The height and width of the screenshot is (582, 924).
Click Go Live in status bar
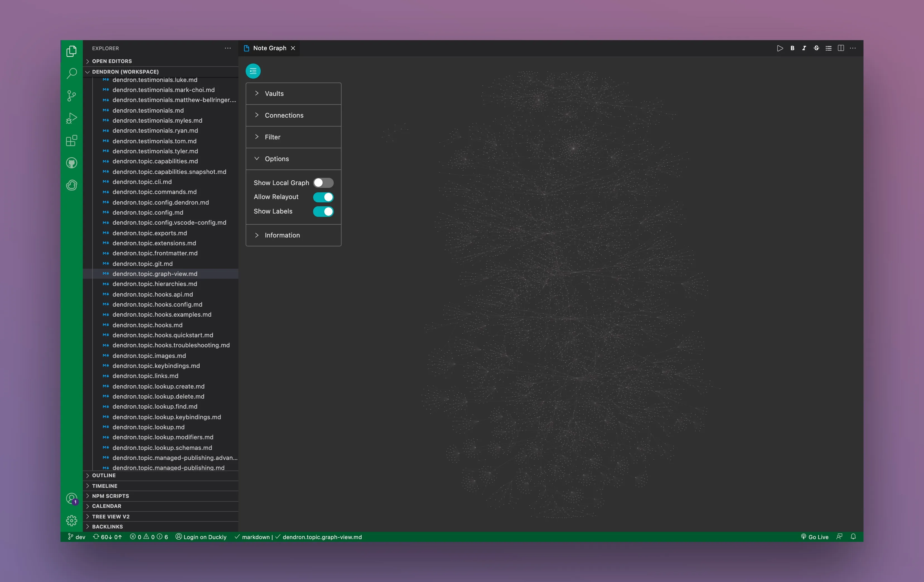(814, 537)
